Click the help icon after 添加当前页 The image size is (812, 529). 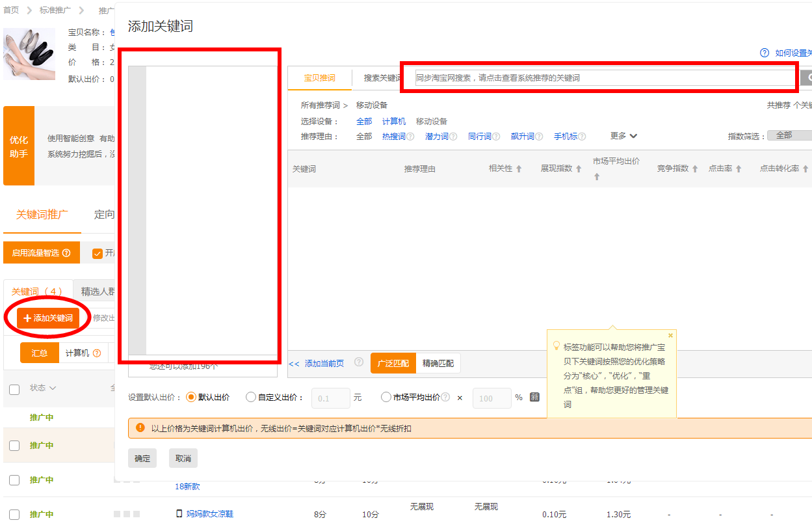click(358, 362)
